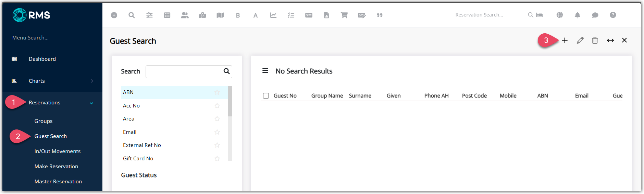Screen dimensions: 644x194
Task: Open the line chart icon in toolbar
Action: tap(273, 15)
